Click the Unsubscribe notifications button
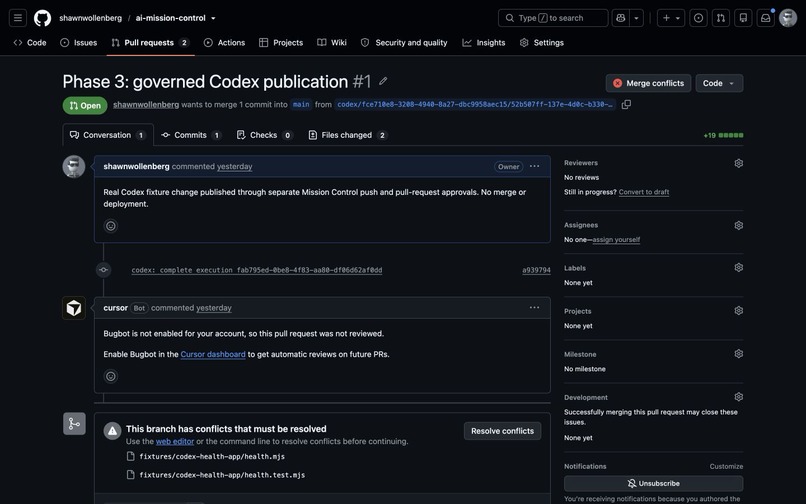Image resolution: width=806 pixels, height=504 pixels. (x=653, y=483)
